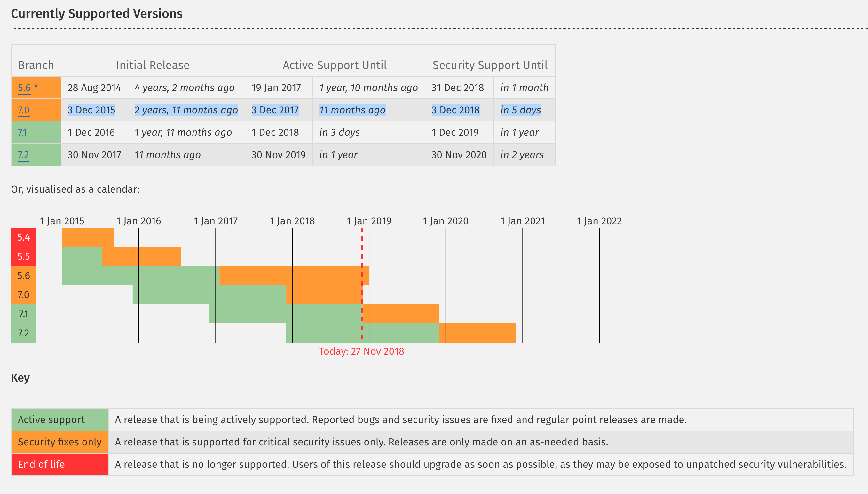
Task: Open the 7.1 branch link
Action: click(x=22, y=132)
